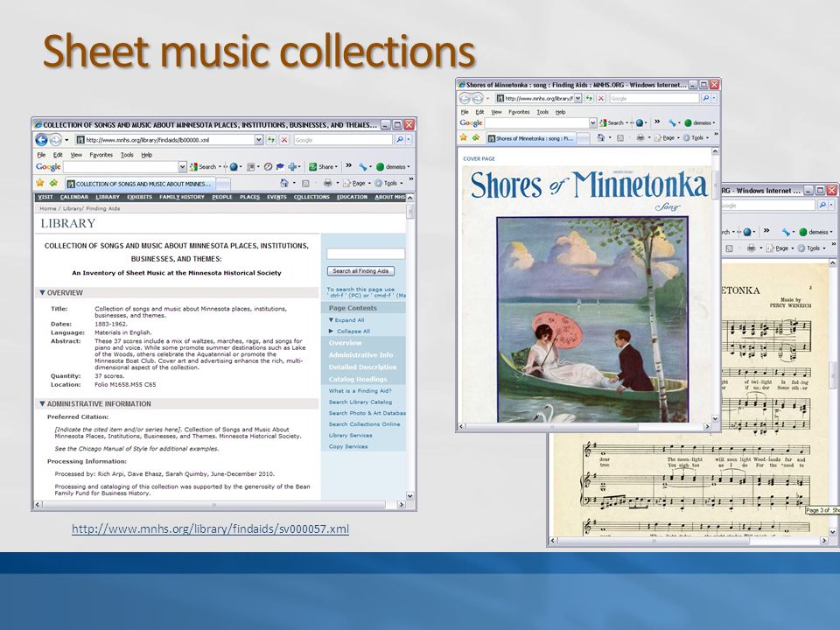Open Edit menu in Collection of Songs window
840x630 pixels.
58,155
